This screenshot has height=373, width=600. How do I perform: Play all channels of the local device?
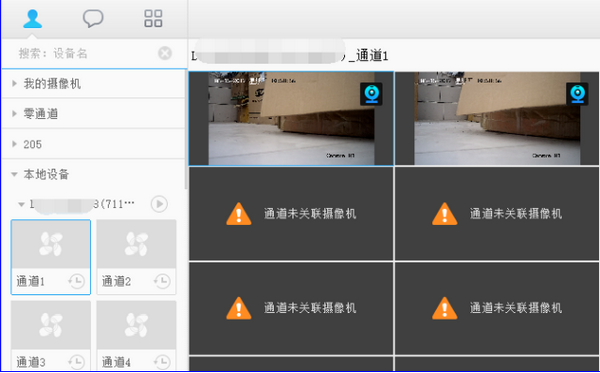159,204
